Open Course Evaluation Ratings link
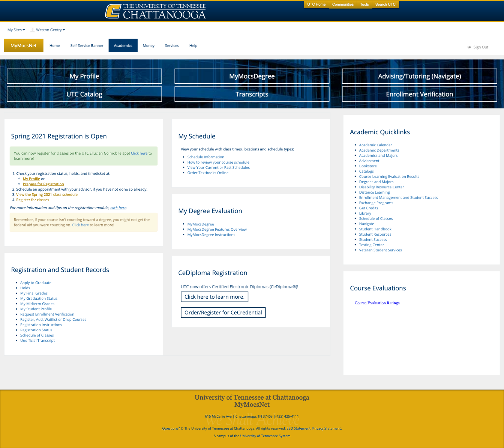The width and height of the screenshot is (504, 448). [x=377, y=303]
